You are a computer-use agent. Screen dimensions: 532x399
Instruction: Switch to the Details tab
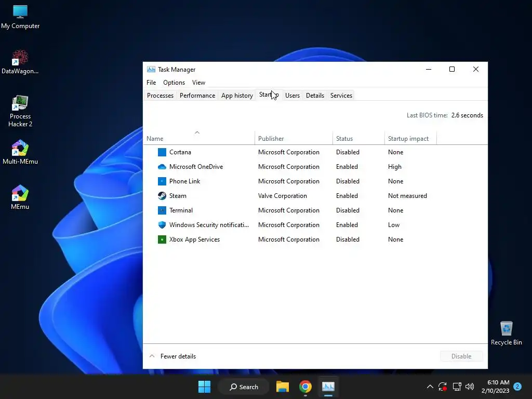tap(315, 96)
